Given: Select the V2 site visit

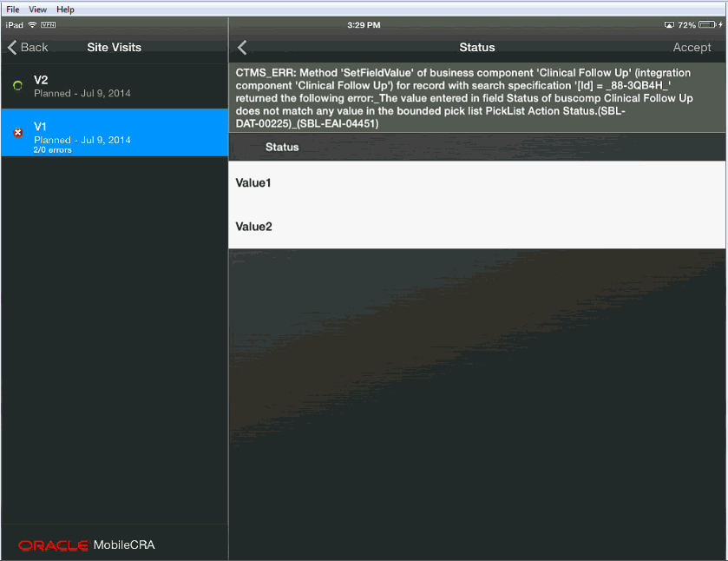Looking at the screenshot, I should [115, 86].
